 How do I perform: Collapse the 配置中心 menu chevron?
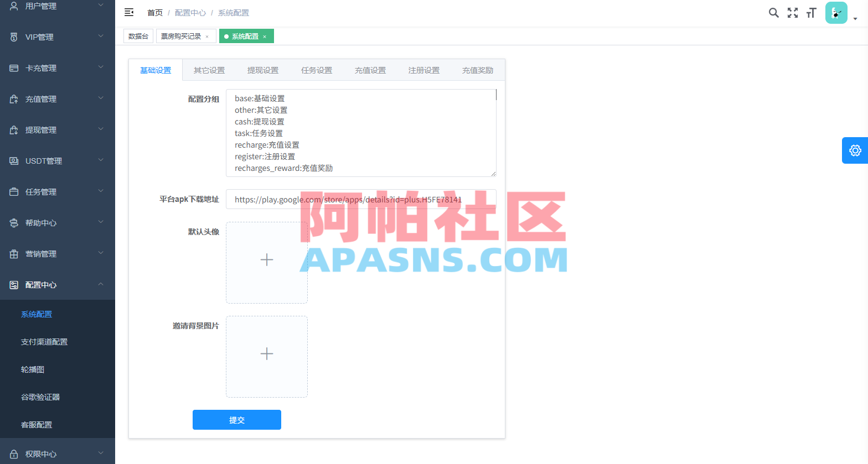pyautogui.click(x=101, y=284)
